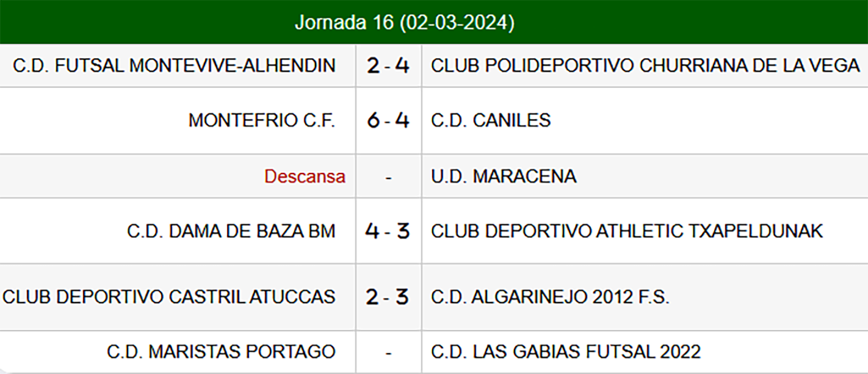868x374 pixels.
Task: Click the 4 - 3 score
Action: [x=388, y=231]
